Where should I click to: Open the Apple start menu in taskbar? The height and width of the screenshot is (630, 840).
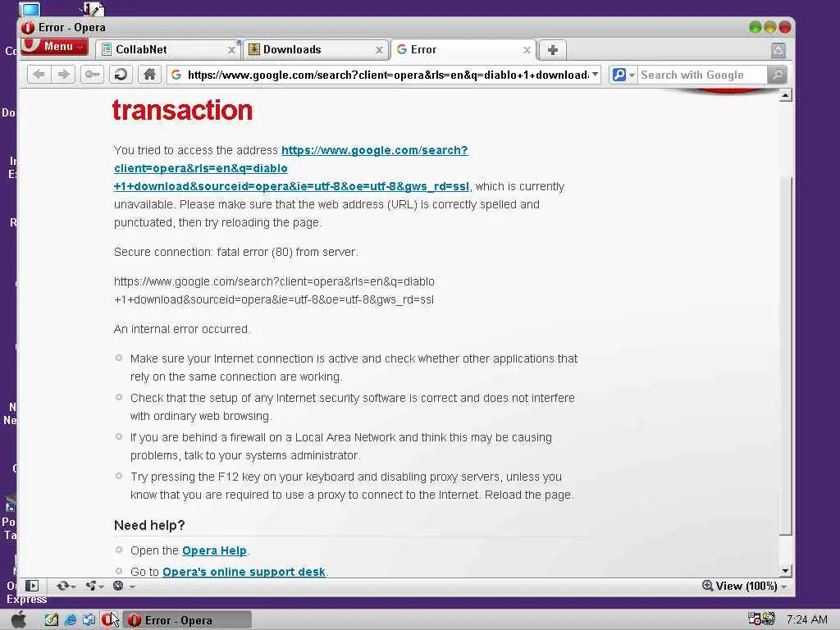click(18, 620)
